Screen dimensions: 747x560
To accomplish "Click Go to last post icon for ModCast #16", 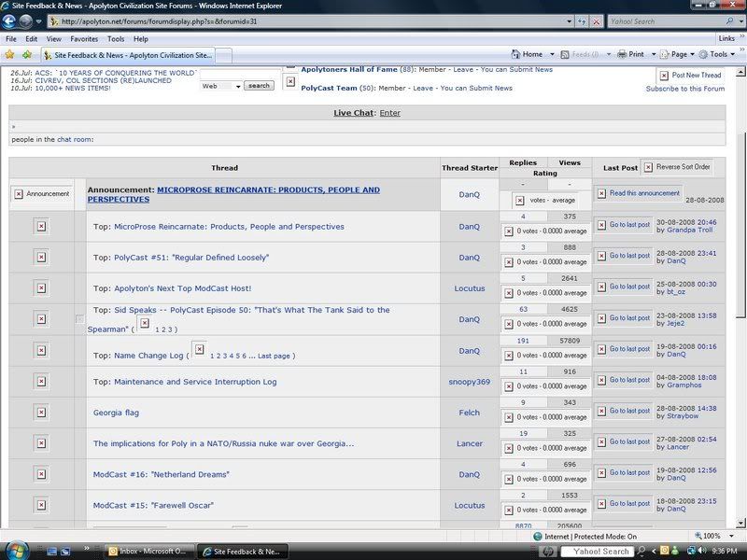I will click(x=601, y=472).
